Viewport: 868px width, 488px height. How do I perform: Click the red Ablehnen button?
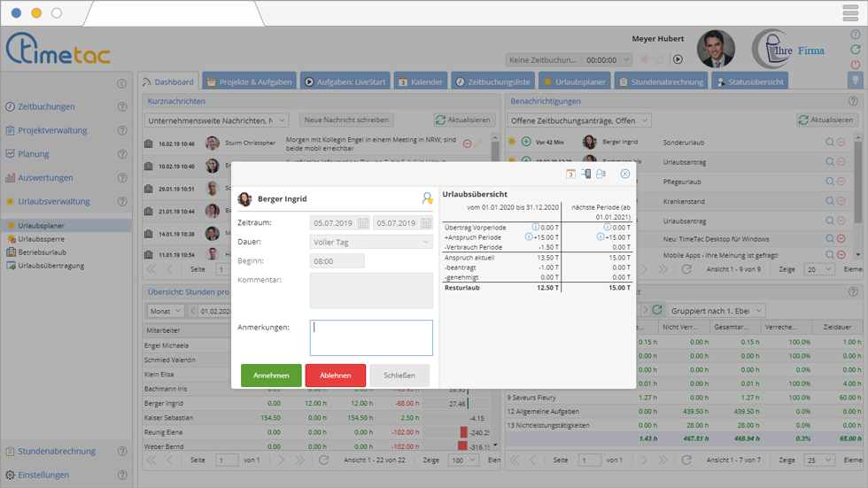335,376
